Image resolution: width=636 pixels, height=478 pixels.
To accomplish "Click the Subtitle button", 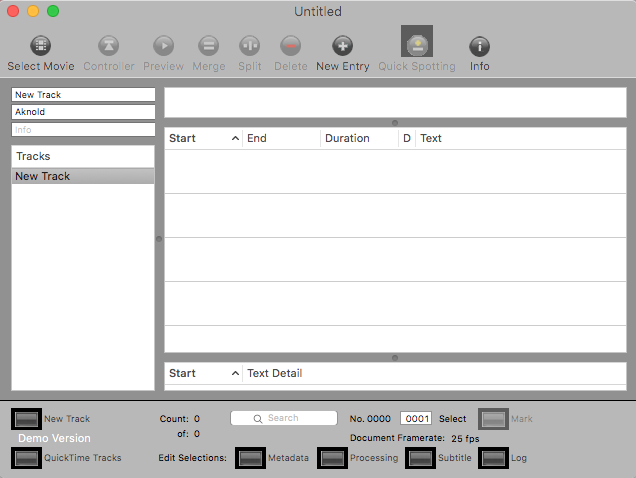I will point(422,458).
